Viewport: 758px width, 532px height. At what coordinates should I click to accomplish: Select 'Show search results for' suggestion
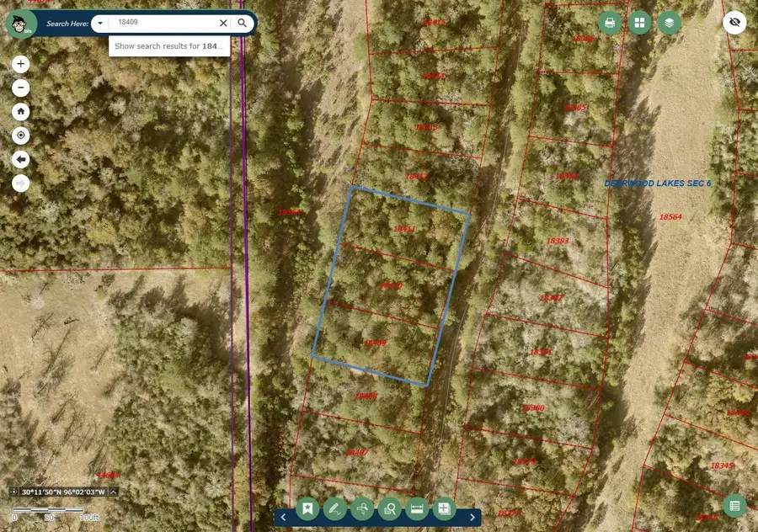tap(169, 46)
